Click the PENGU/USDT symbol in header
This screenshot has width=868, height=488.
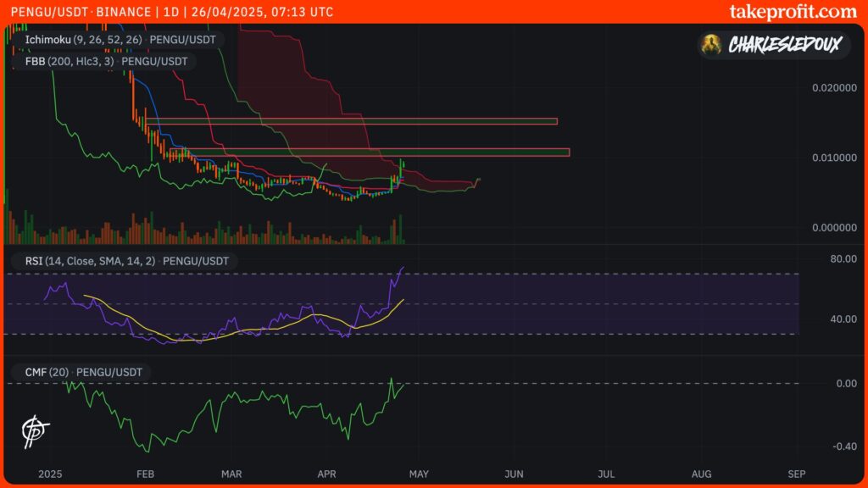click(43, 12)
